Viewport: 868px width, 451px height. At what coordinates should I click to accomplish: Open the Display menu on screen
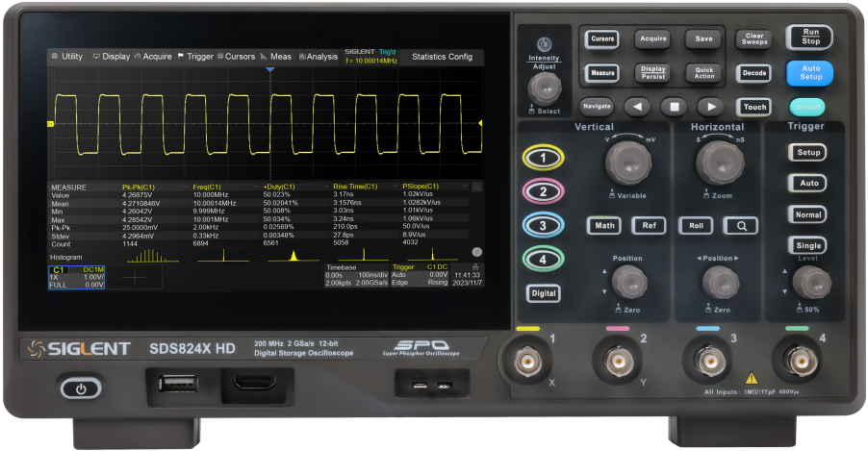click(x=112, y=57)
